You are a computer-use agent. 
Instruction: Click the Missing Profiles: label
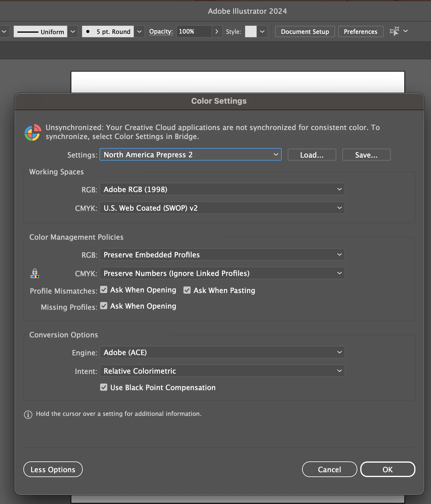click(x=69, y=307)
